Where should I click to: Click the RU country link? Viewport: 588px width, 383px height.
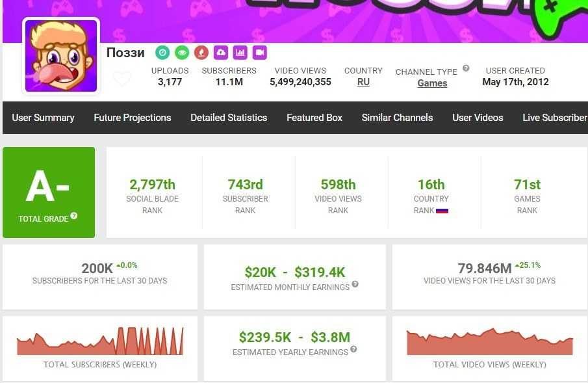tap(363, 83)
